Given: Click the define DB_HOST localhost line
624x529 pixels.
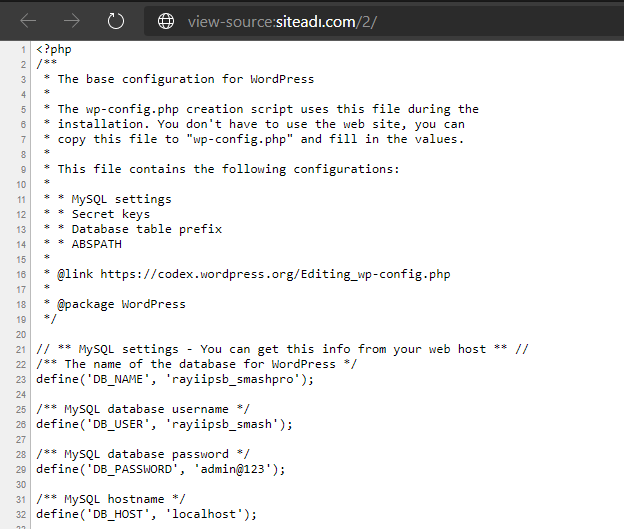Looking at the screenshot, I should click(146, 514).
